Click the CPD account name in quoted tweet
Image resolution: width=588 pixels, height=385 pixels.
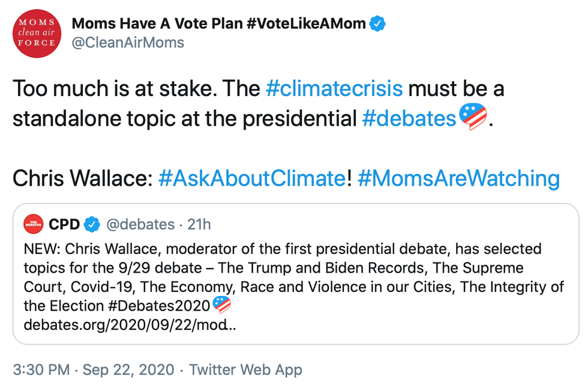click(x=64, y=225)
